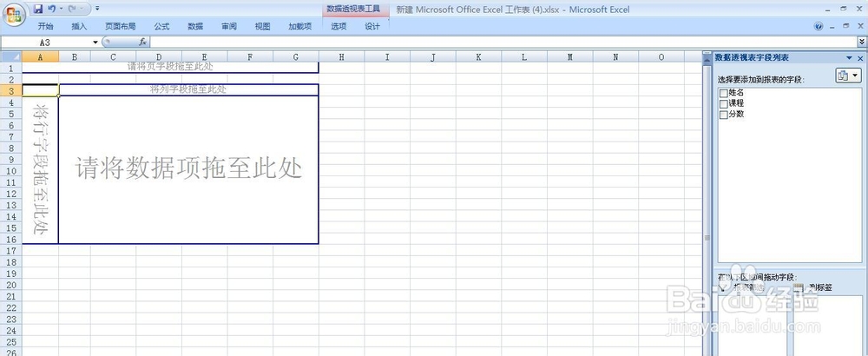Select column header H

[x=341, y=56]
